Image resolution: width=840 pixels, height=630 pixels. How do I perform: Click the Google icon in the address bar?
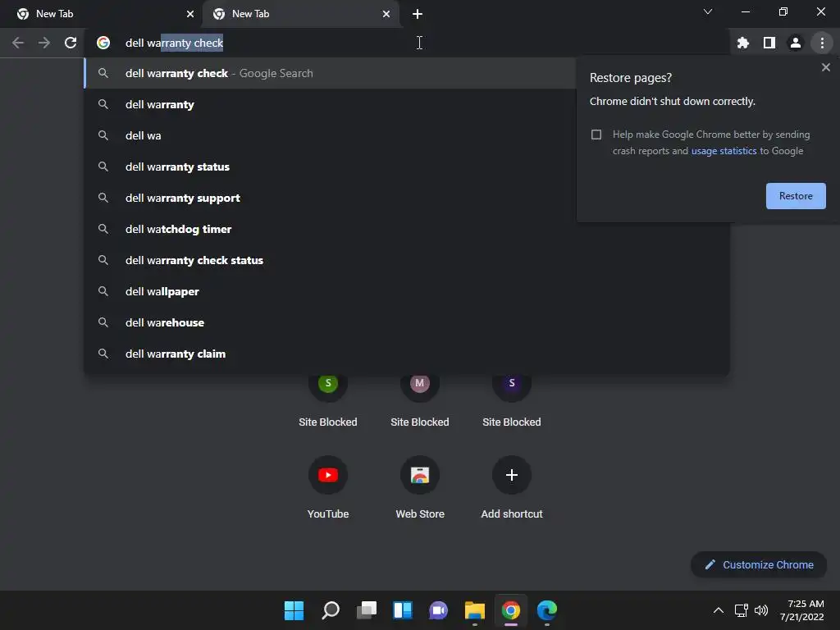tap(103, 43)
